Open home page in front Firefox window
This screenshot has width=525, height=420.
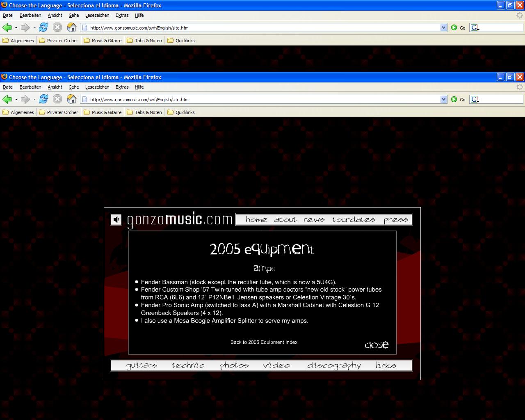[x=72, y=99]
